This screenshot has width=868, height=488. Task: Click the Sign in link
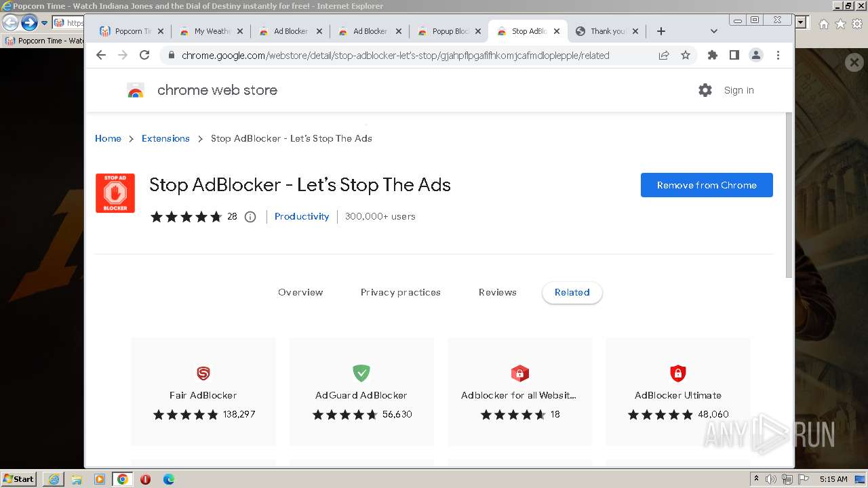(x=738, y=90)
